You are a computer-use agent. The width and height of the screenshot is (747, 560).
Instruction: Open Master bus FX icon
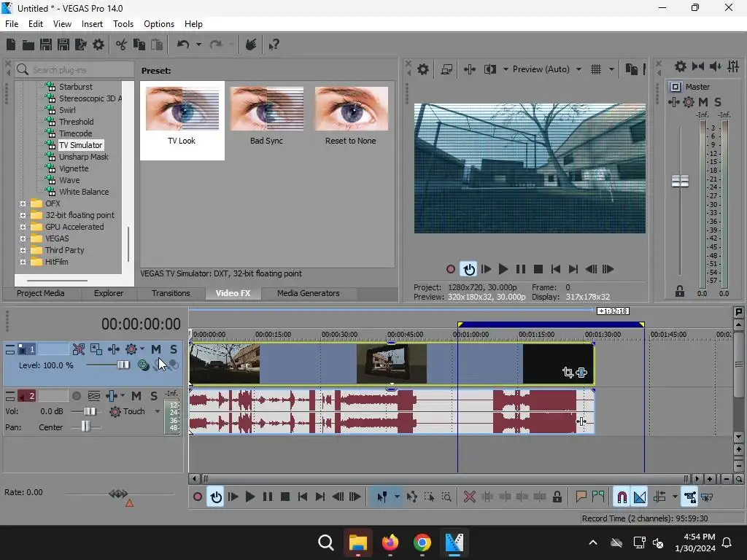(673, 102)
